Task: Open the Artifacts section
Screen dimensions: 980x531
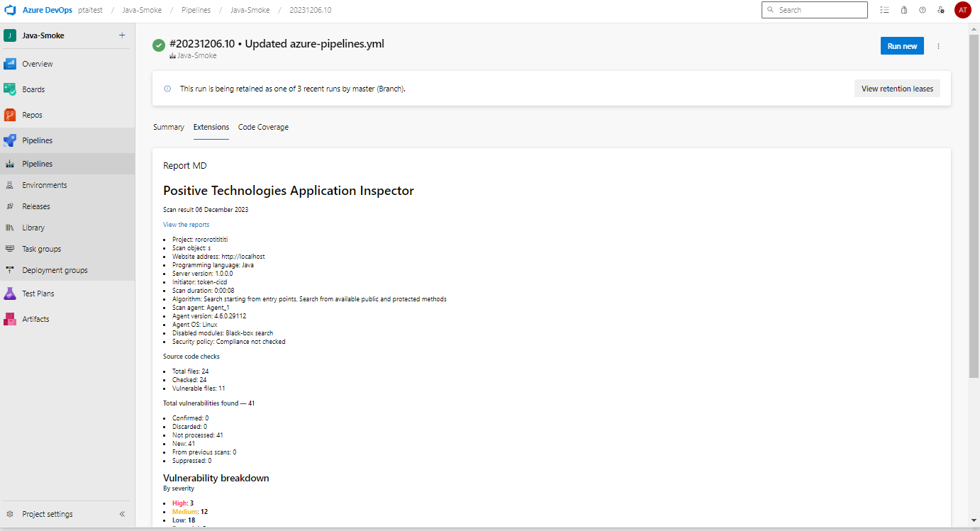Action: (34, 318)
